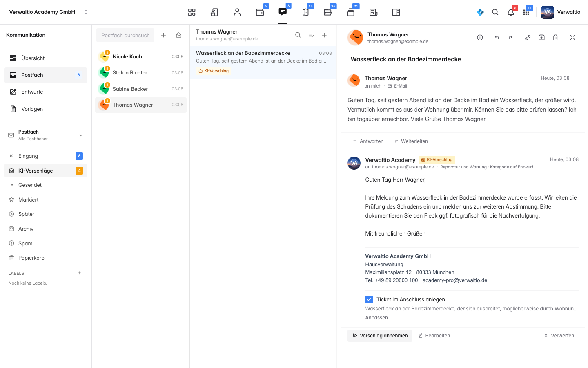588x368 pixels.
Task: Click the Bearbeiten button
Action: click(x=434, y=336)
